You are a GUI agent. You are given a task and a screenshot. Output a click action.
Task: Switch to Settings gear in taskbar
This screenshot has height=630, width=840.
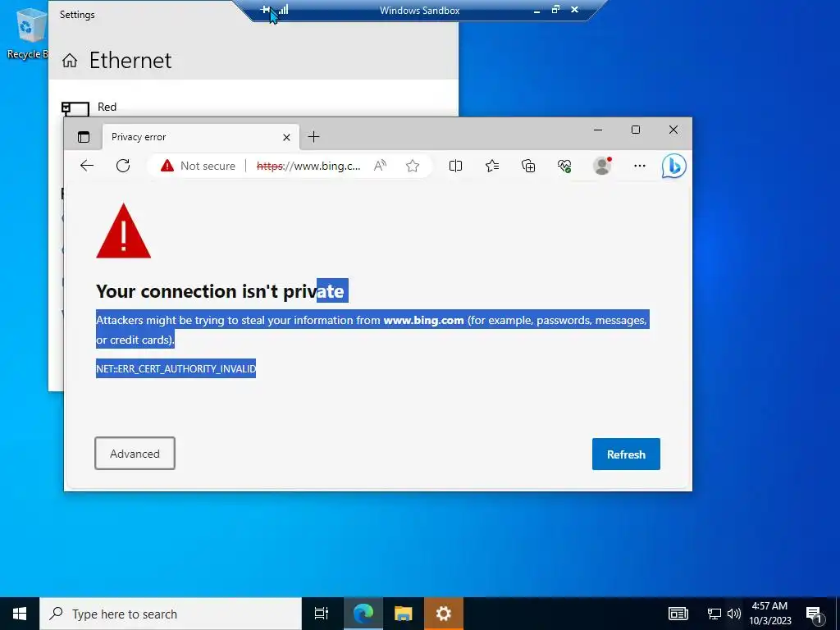point(444,614)
